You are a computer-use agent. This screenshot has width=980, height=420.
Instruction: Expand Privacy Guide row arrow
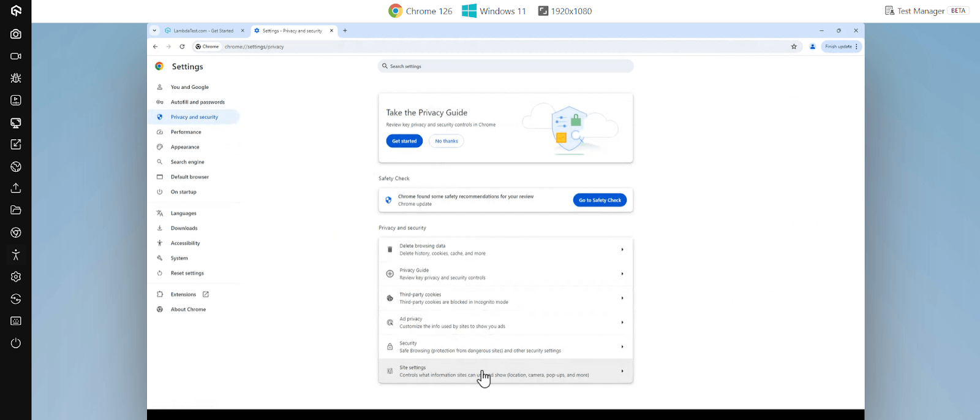coord(622,274)
